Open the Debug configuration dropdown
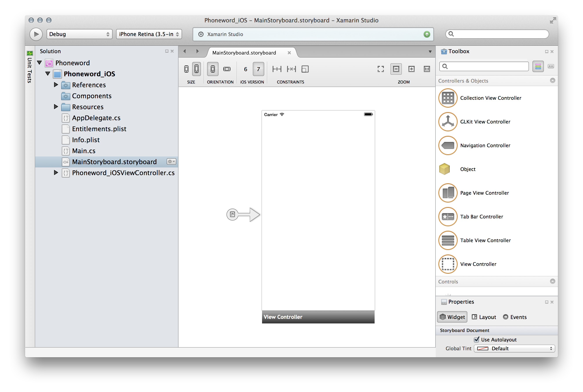583x392 pixels. coord(79,34)
